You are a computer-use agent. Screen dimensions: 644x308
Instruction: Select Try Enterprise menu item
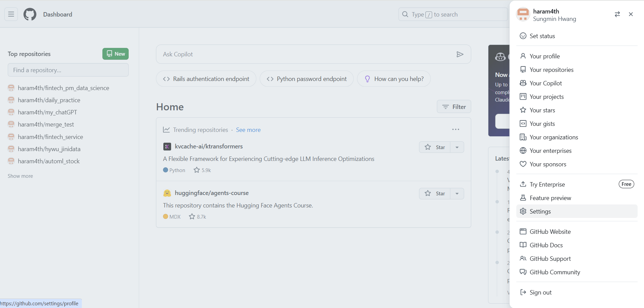pos(577,184)
